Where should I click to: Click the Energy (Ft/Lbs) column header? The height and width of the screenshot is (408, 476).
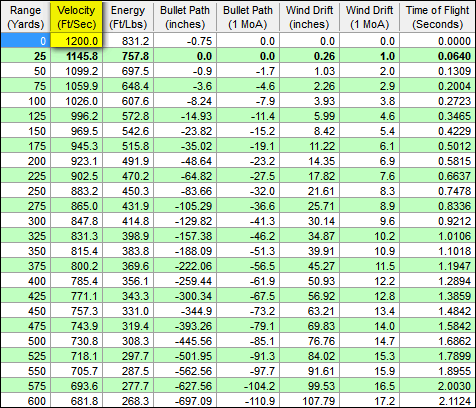point(128,17)
